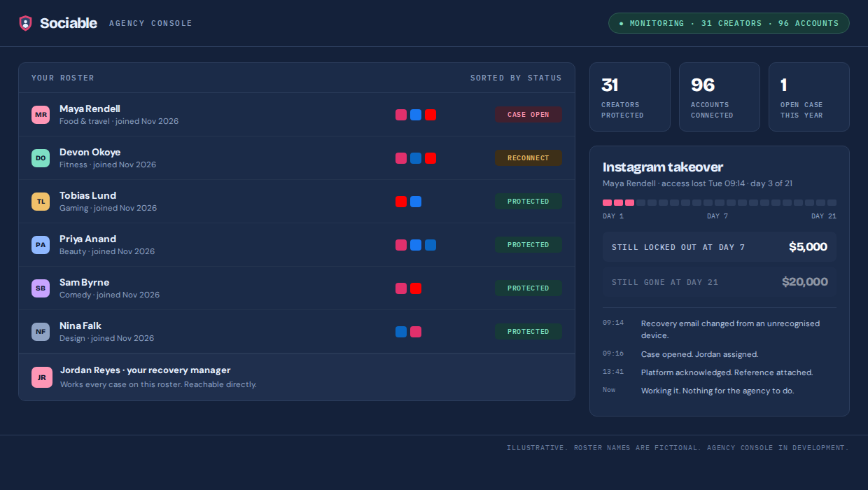Click the Gaming joined Nov 2026 text
Viewport: 868px width, 490px height.
coord(108,208)
